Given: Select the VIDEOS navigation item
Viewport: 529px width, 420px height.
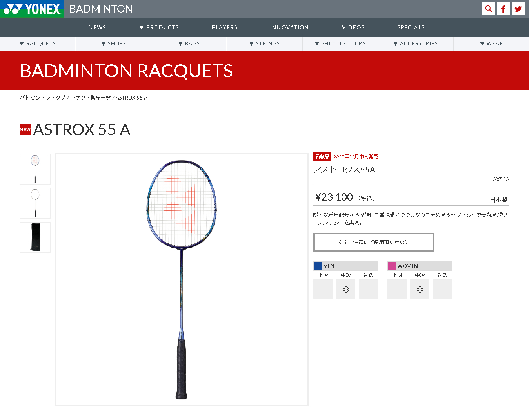Looking at the screenshot, I should [x=353, y=27].
